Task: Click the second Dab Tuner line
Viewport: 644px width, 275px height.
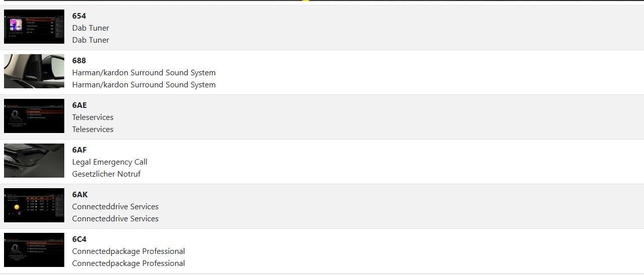Action: 90,40
